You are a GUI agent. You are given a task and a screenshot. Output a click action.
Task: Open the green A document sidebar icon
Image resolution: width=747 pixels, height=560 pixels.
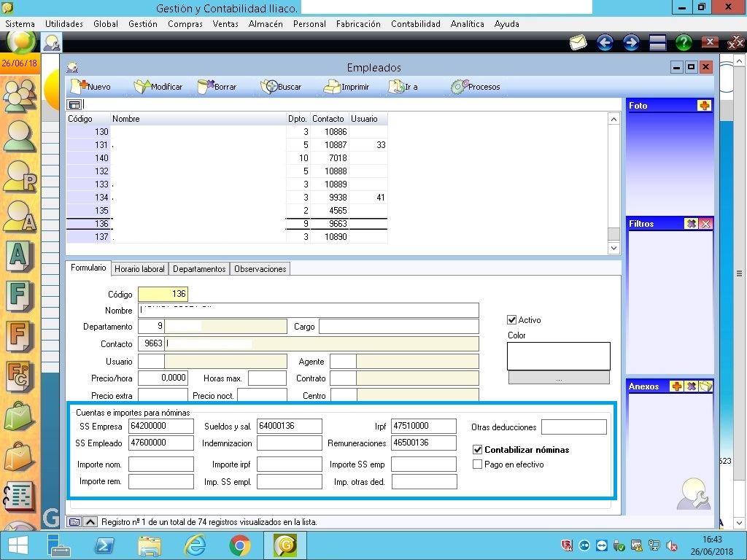click(x=20, y=255)
